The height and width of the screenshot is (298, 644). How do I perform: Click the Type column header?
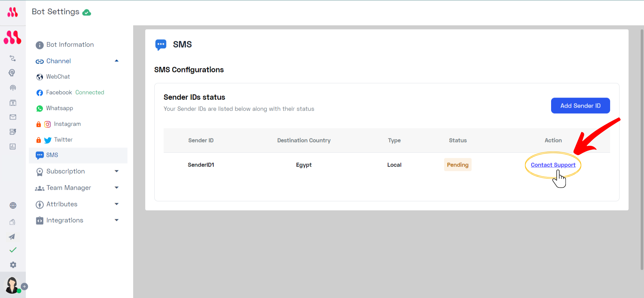point(394,140)
